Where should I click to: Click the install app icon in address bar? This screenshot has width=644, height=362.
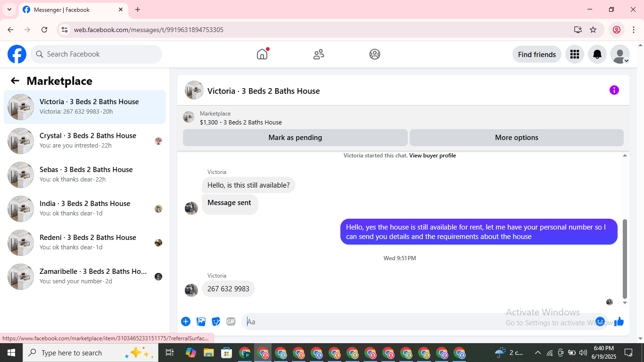(578, 30)
